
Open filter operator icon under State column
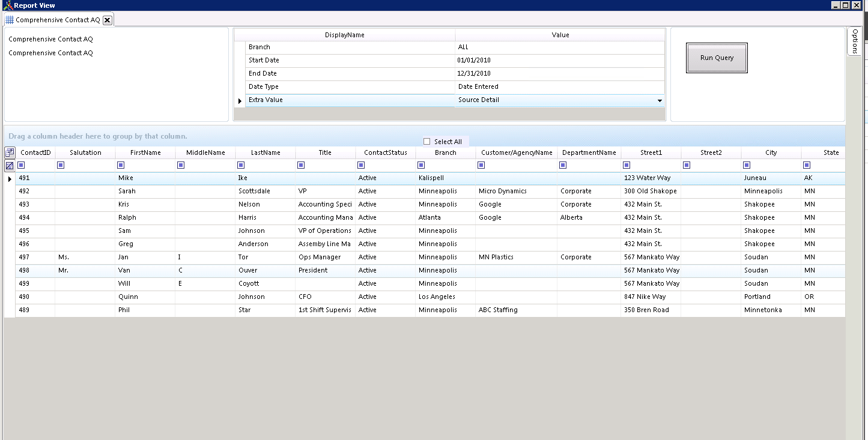[x=807, y=165]
